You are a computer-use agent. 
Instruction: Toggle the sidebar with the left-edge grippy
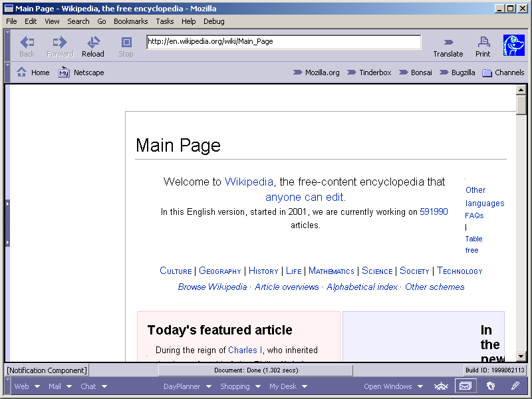(7, 223)
